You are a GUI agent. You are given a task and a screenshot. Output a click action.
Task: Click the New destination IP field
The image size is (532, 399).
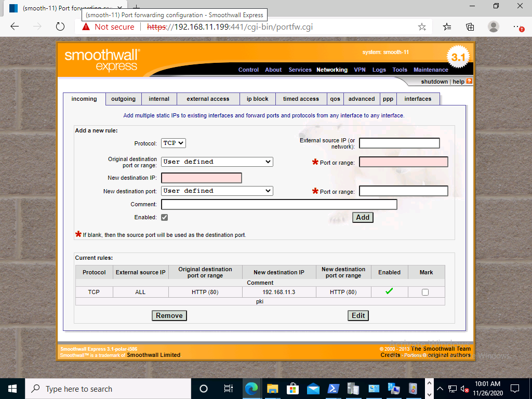(x=202, y=178)
